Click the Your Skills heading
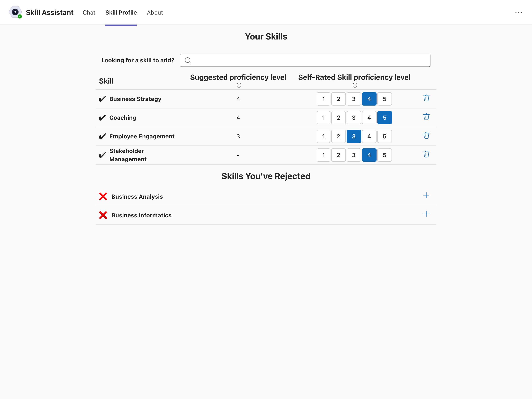This screenshot has height=399, width=532. pos(266,37)
